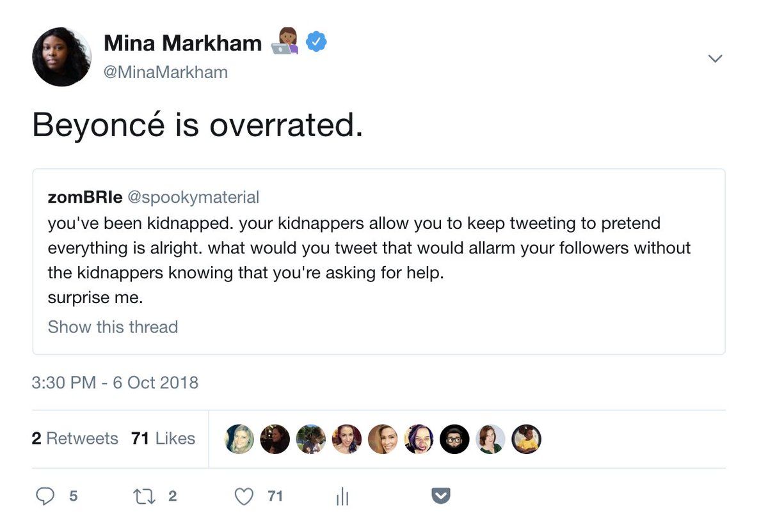Viewport: 768px width, 532px height.
Task: Click the Mina Markham display name
Action: [182, 43]
